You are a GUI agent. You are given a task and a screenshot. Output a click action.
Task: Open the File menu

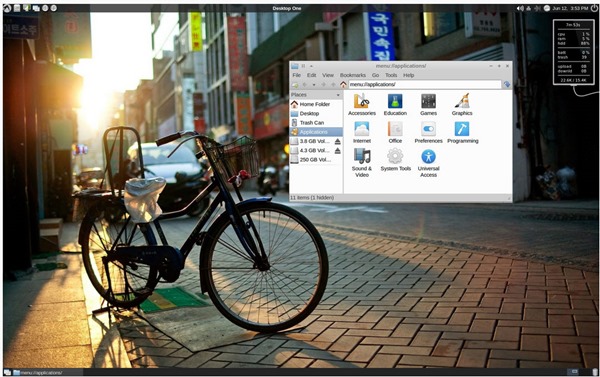click(x=297, y=75)
